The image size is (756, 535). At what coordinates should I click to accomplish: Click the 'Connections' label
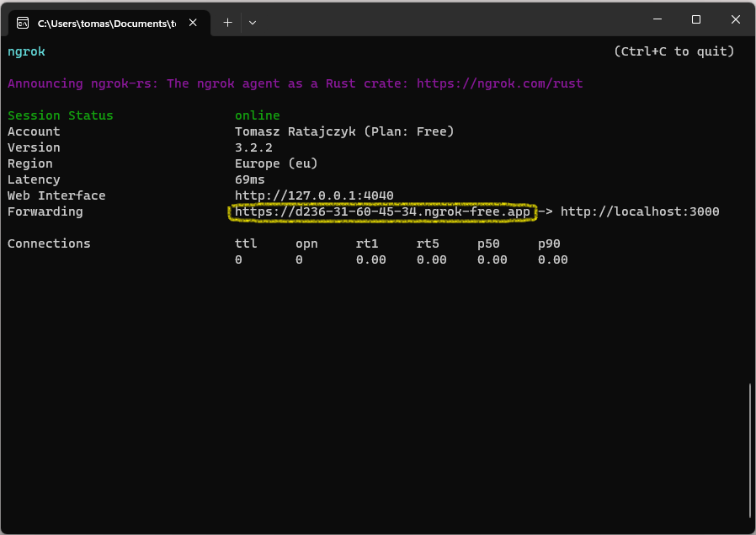click(49, 243)
